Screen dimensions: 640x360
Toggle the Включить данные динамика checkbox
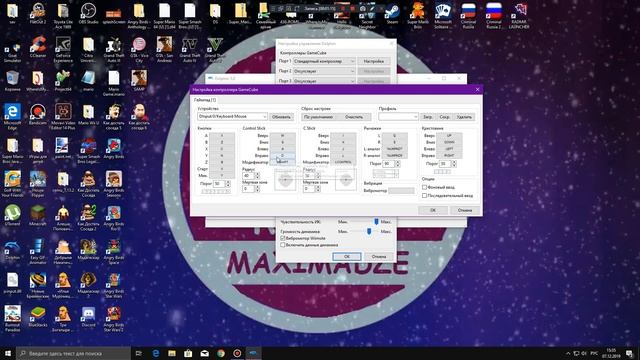[x=282, y=245]
